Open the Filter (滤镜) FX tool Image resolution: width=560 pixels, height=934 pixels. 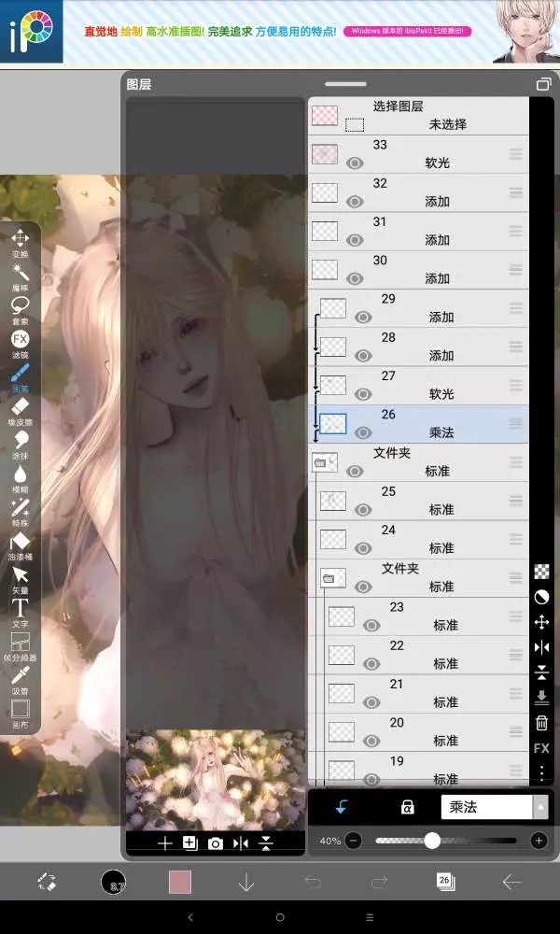[x=21, y=345]
